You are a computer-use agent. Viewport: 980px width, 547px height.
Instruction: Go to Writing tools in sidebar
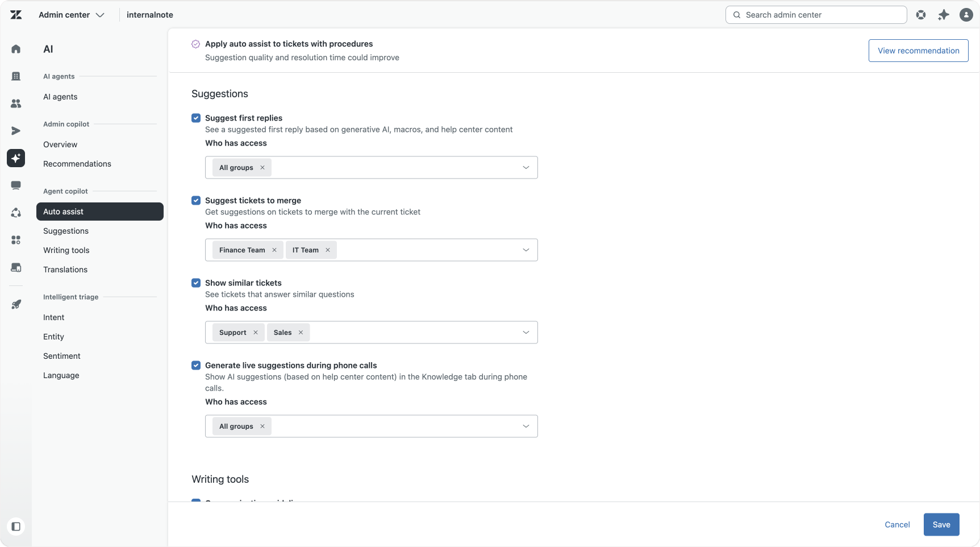(x=66, y=250)
